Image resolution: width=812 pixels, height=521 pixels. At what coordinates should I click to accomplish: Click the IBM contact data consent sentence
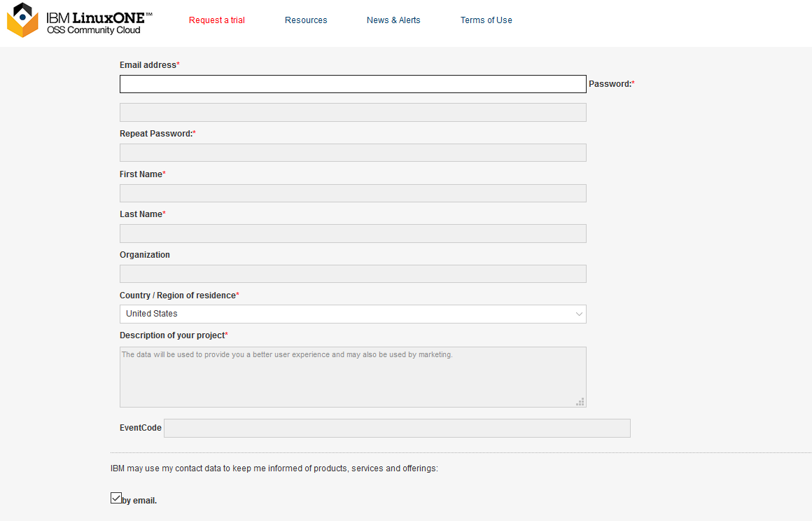[274, 468]
